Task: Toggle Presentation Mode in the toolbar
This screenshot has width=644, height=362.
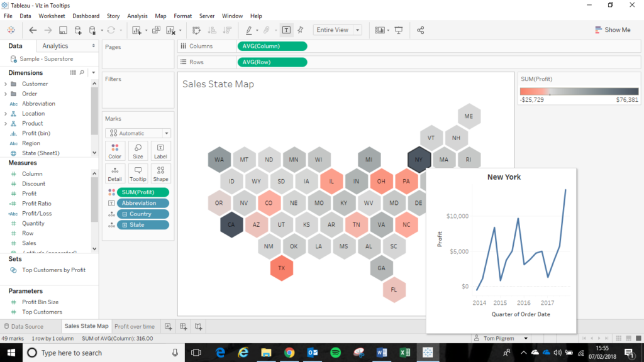Action: pos(397,30)
